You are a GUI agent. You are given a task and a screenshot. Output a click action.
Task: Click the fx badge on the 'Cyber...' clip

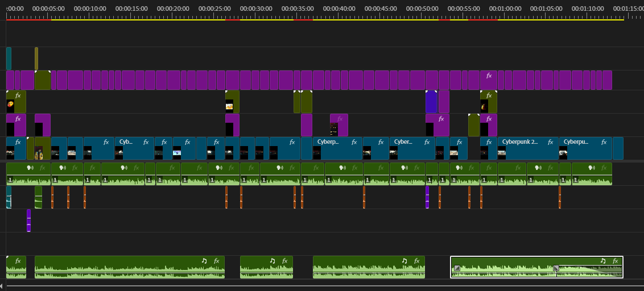coord(427,142)
